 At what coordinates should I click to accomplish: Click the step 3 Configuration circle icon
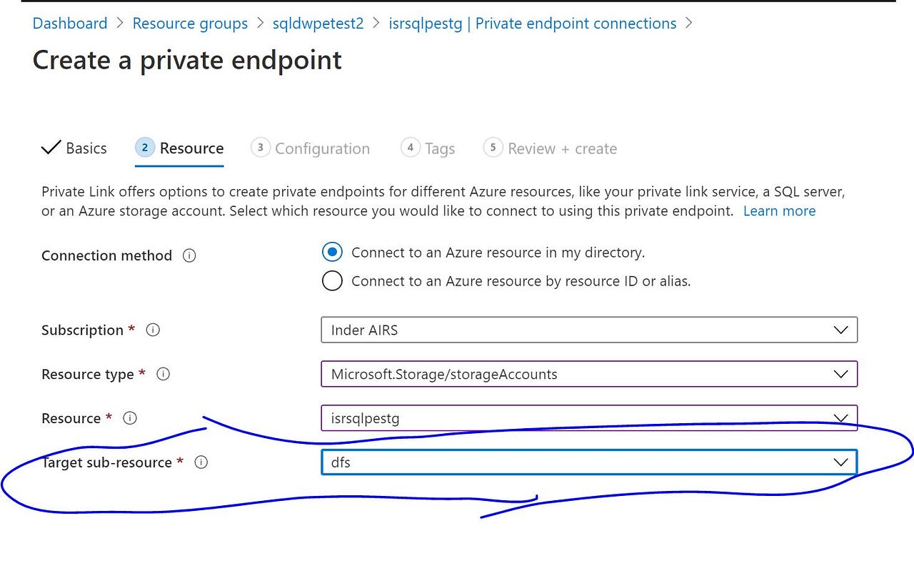[261, 148]
